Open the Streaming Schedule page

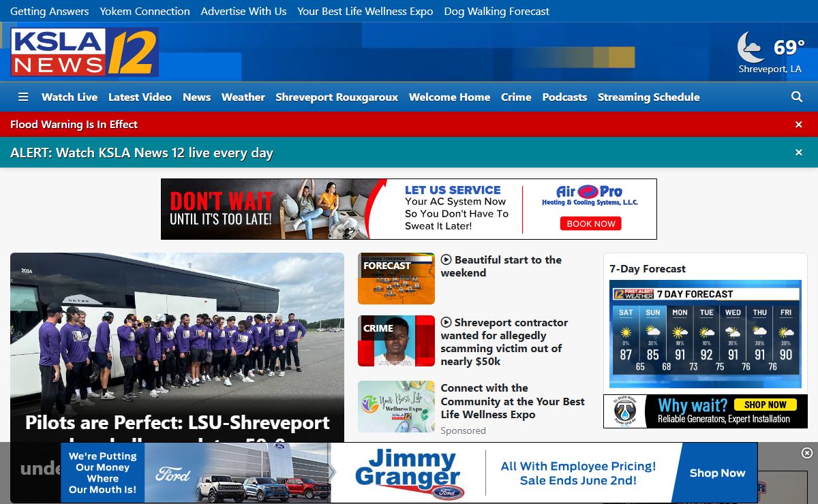pos(649,97)
